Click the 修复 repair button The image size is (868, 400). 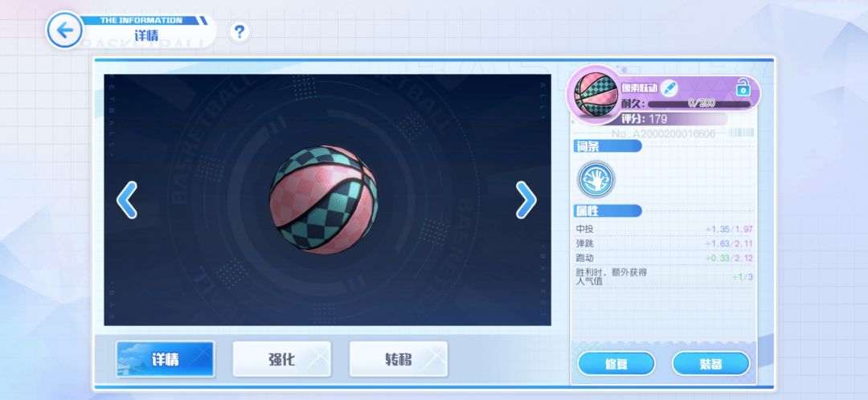click(x=616, y=364)
